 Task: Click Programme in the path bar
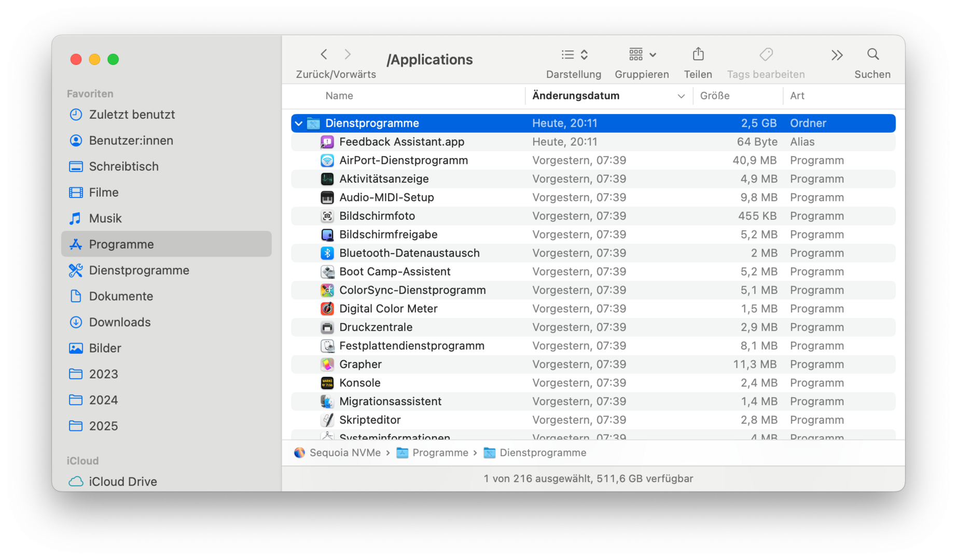440,453
